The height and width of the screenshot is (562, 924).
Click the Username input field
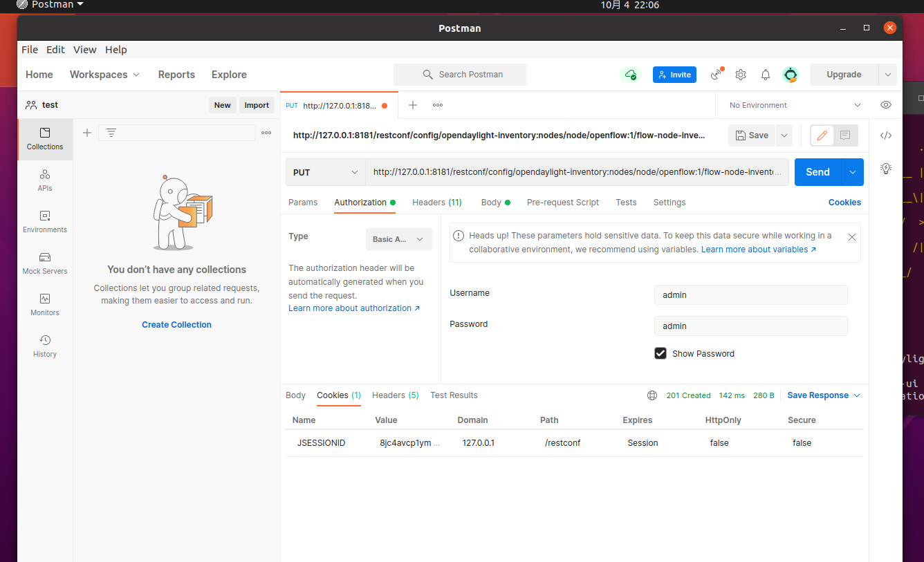click(751, 294)
